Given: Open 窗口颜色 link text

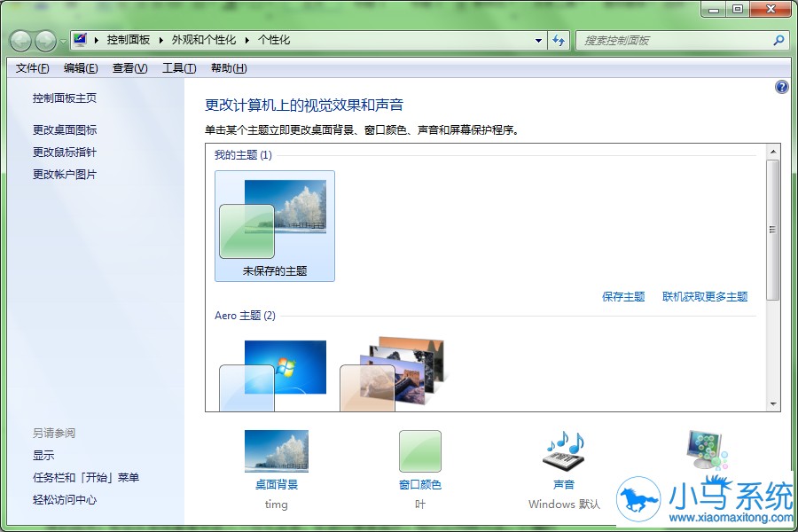Looking at the screenshot, I should [420, 485].
